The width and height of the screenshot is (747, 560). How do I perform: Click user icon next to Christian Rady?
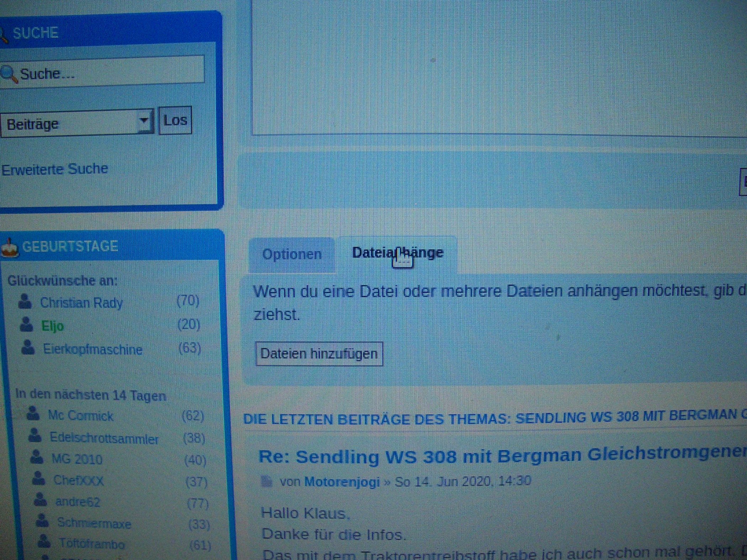pyautogui.click(x=25, y=302)
